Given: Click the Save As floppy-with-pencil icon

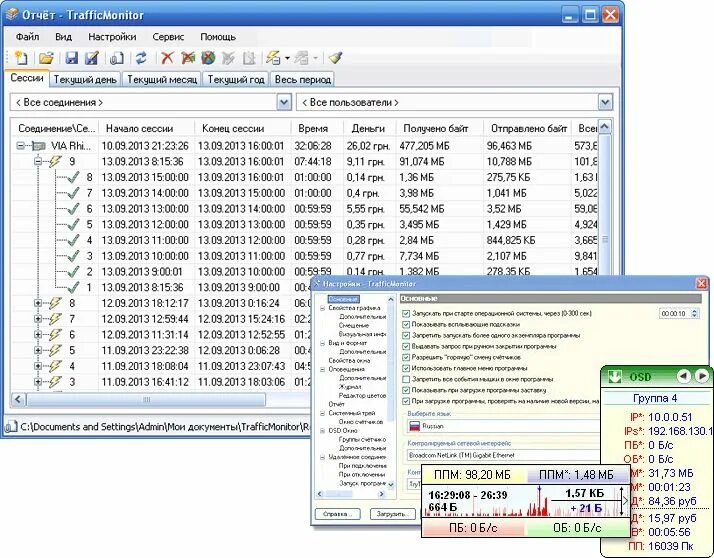Looking at the screenshot, I should (92, 58).
